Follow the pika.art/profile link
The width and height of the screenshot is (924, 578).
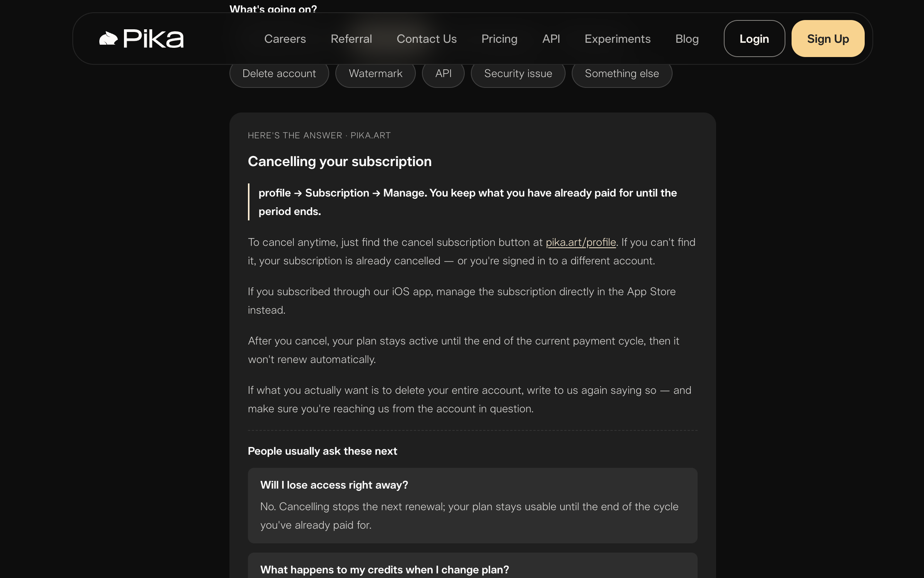tap(581, 242)
